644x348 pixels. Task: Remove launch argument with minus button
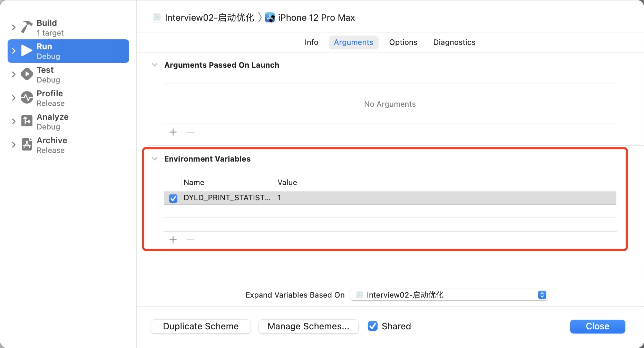[x=190, y=132]
